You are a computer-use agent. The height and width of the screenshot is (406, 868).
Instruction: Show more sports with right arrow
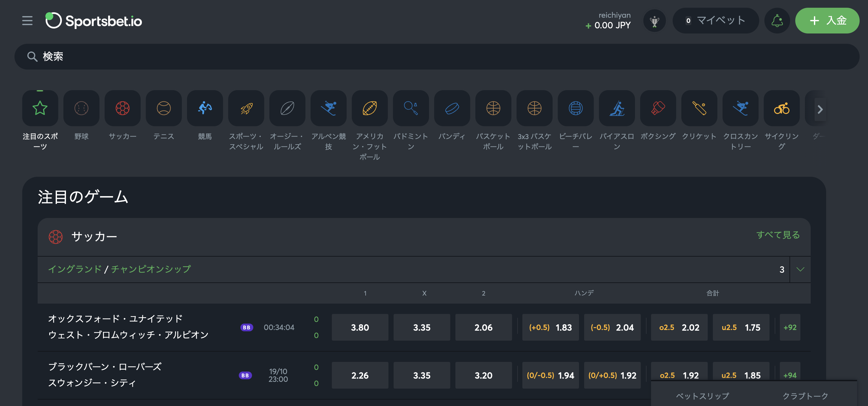point(820,109)
